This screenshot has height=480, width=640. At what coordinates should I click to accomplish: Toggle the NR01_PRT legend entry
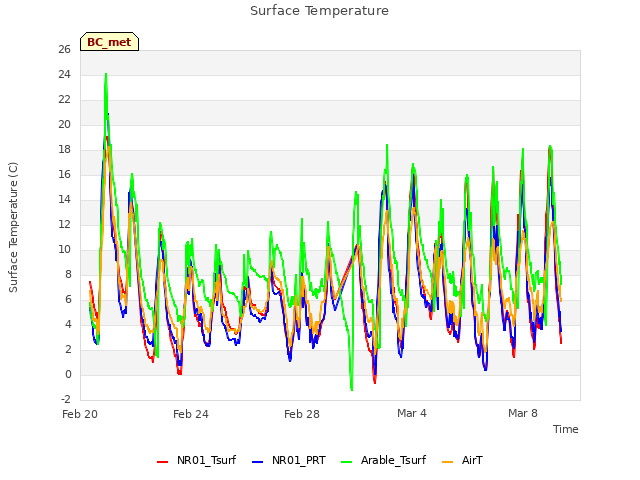(289, 460)
